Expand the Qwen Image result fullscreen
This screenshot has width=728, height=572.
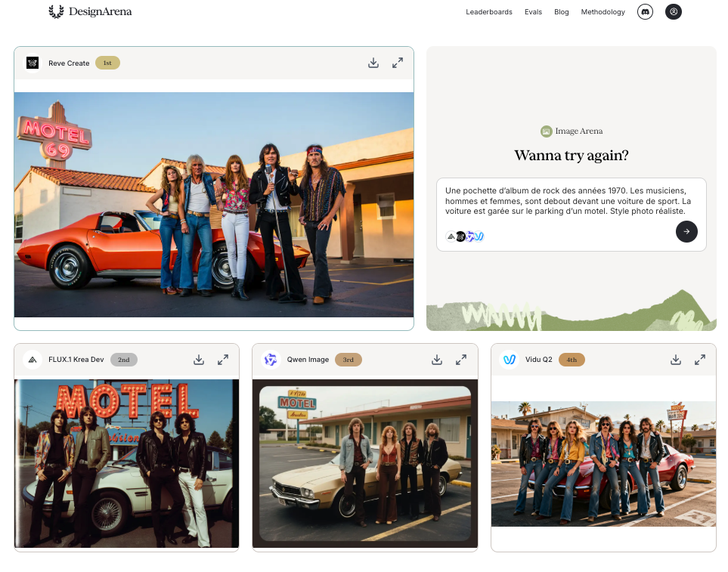click(x=461, y=360)
